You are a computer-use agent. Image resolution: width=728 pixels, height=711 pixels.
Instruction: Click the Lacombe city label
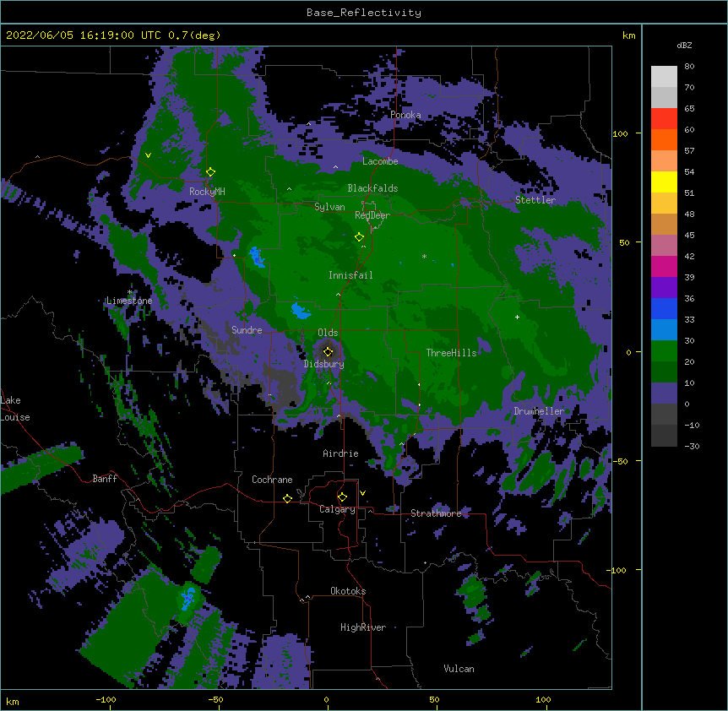[380, 161]
